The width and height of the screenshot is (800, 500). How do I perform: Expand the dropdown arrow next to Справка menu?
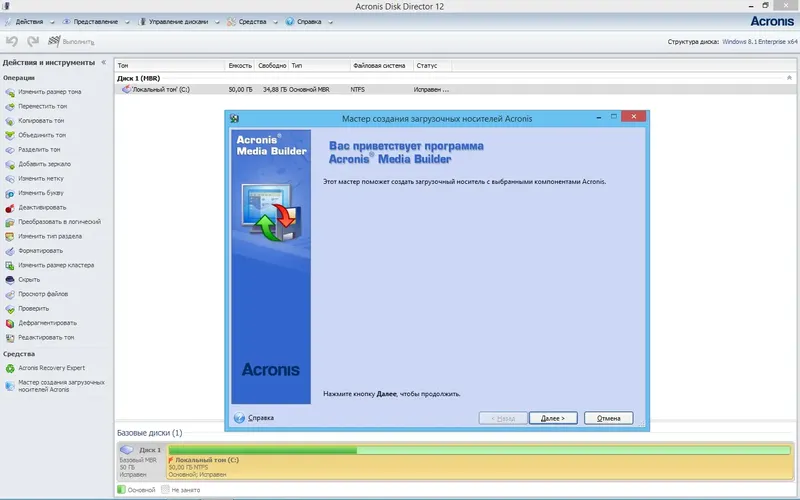pyautogui.click(x=331, y=22)
